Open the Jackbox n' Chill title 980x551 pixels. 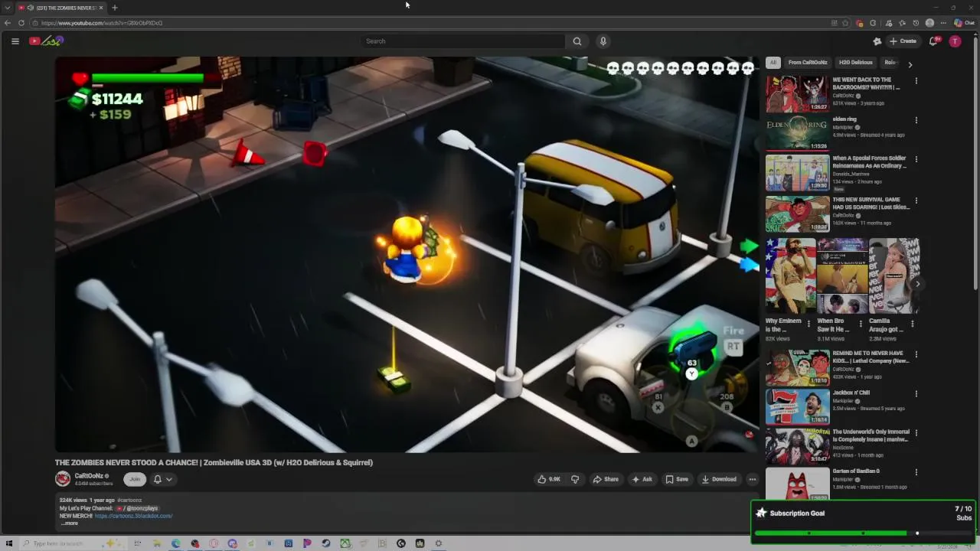851,393
